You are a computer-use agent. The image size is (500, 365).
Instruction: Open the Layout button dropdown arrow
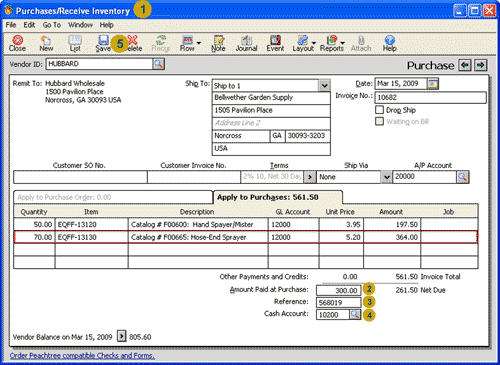pyautogui.click(x=314, y=43)
